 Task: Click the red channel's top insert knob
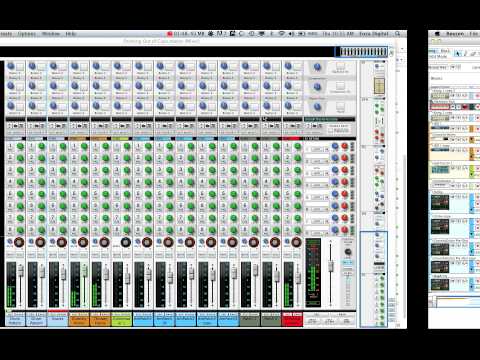point(288,66)
